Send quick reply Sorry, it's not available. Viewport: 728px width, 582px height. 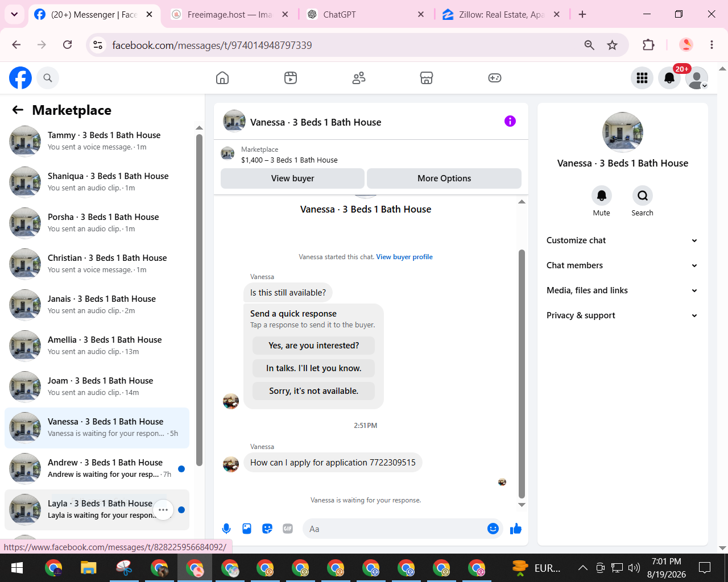pyautogui.click(x=314, y=391)
